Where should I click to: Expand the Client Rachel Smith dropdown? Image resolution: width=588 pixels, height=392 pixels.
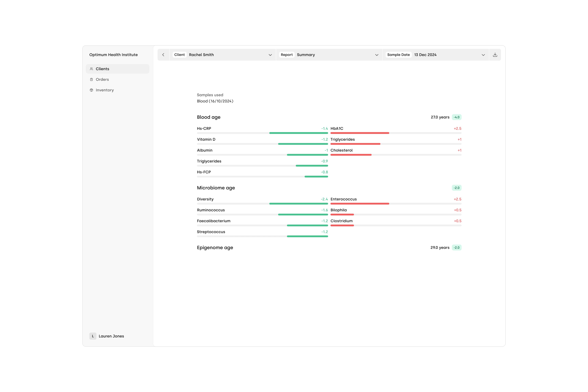click(270, 55)
